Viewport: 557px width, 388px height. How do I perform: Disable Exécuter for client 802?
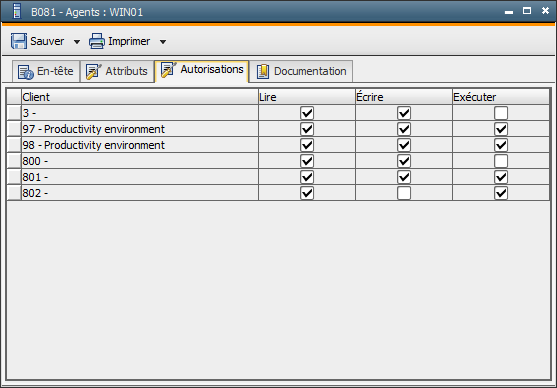pos(501,193)
